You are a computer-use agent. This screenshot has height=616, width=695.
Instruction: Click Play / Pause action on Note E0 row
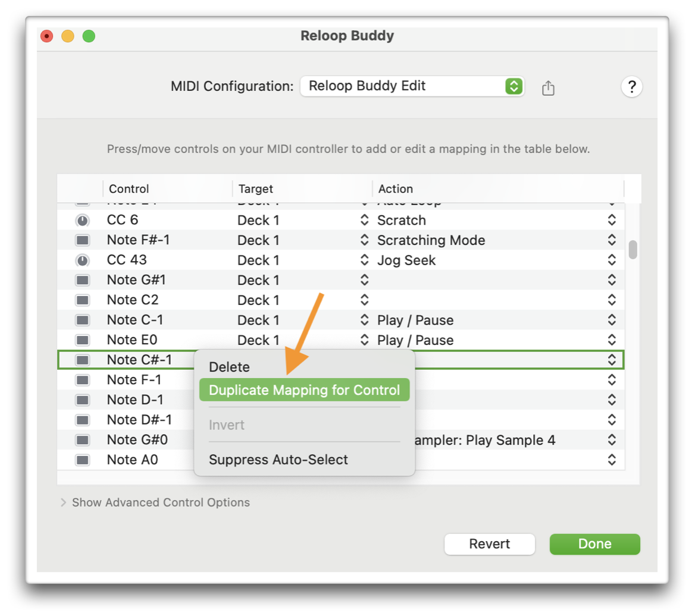point(415,340)
